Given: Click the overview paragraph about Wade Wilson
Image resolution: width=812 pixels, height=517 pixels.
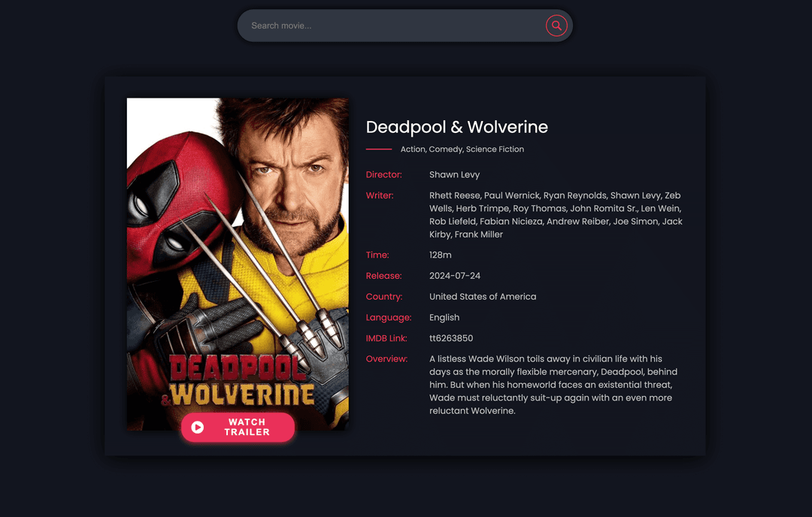Looking at the screenshot, I should pyautogui.click(x=553, y=385).
